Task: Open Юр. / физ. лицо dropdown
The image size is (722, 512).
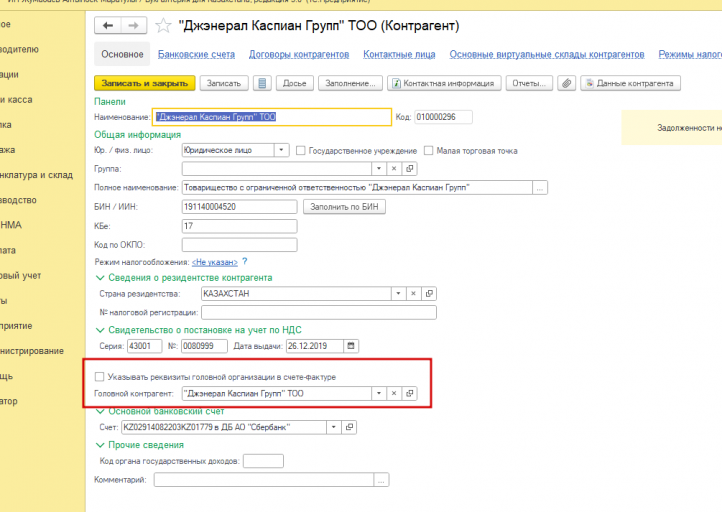Action: (281, 150)
